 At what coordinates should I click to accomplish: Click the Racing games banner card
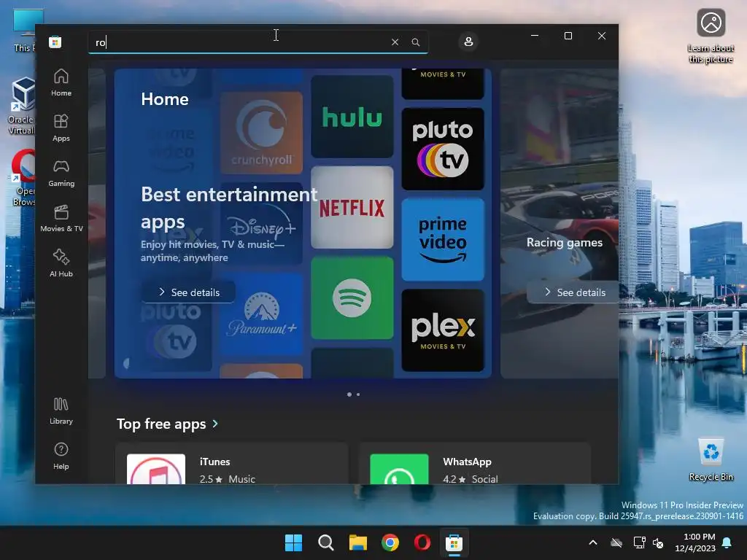560,223
